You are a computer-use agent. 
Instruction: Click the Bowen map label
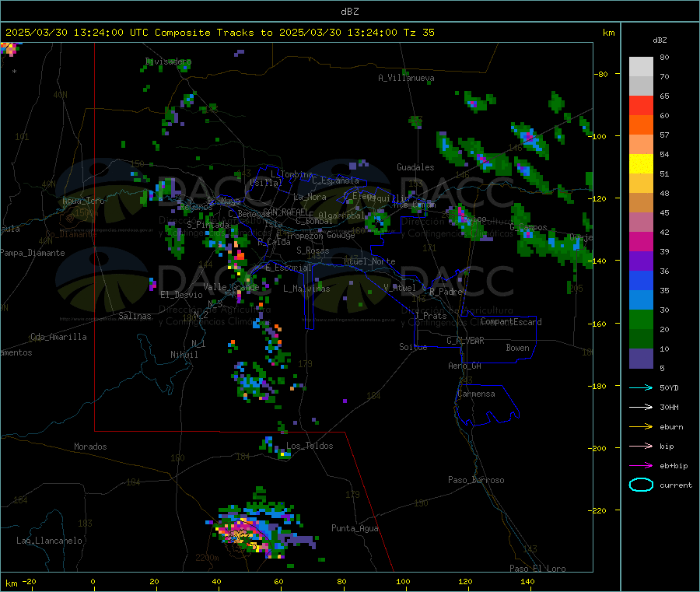click(517, 347)
